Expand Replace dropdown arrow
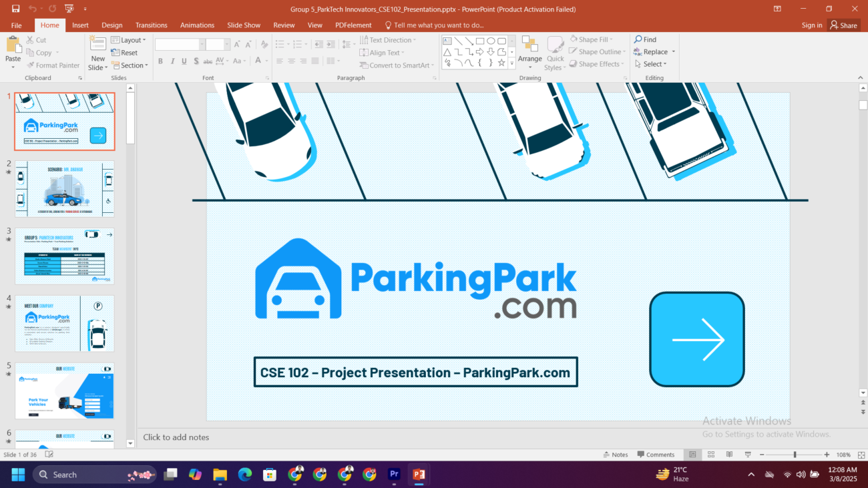 (x=673, y=52)
